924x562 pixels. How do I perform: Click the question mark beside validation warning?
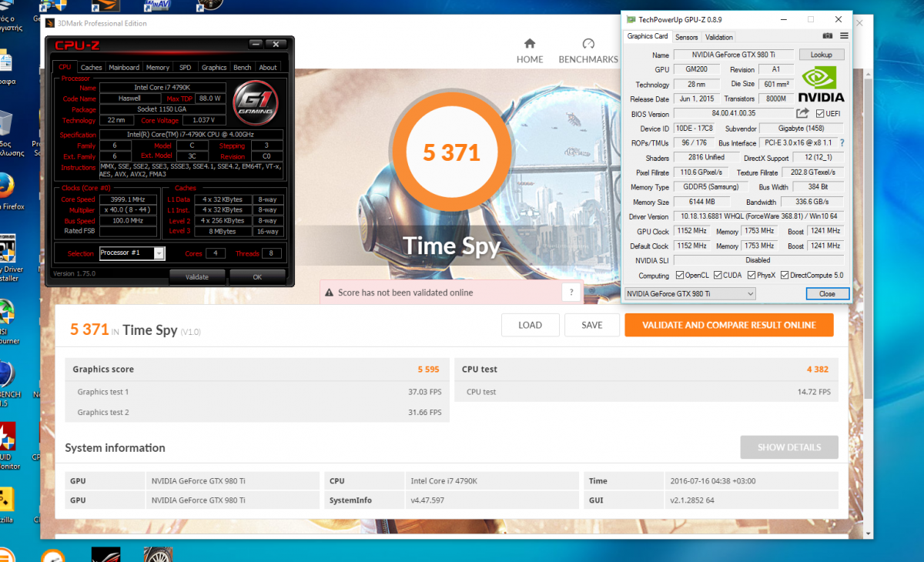coord(571,293)
